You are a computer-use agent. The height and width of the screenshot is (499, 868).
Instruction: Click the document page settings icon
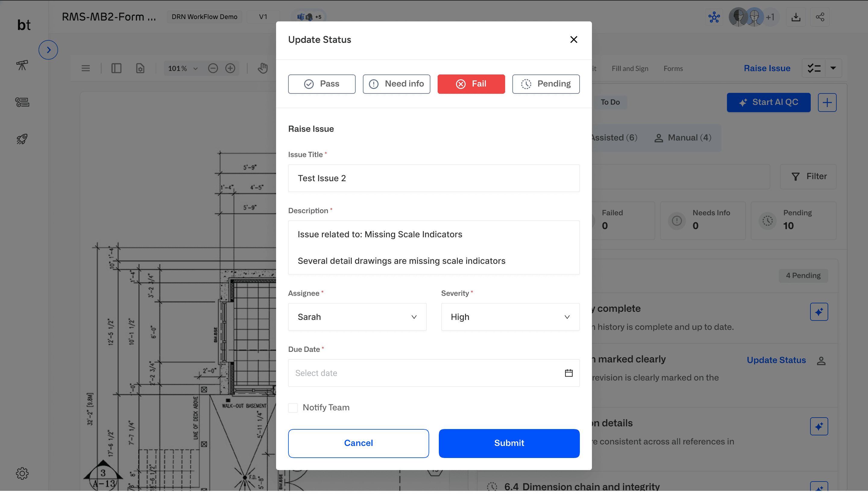(x=140, y=68)
